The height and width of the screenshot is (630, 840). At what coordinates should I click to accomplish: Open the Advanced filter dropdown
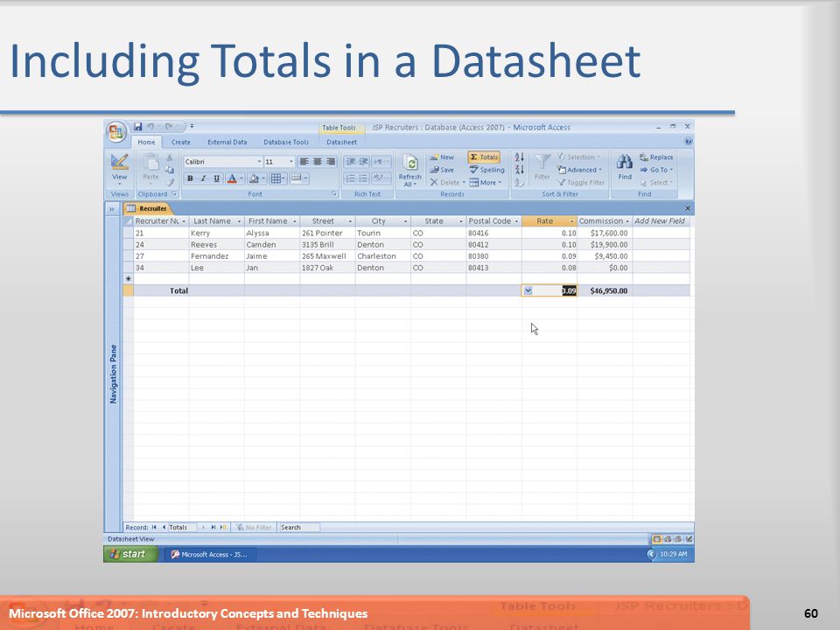pos(579,170)
